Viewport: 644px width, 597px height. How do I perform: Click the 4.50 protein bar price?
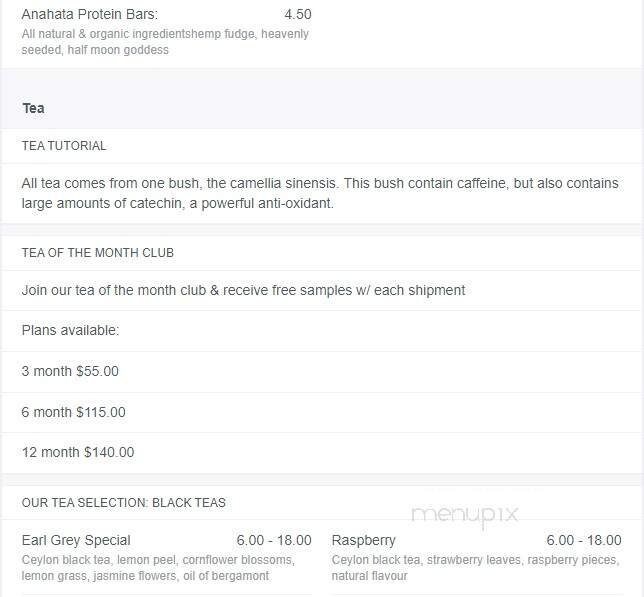297,15
